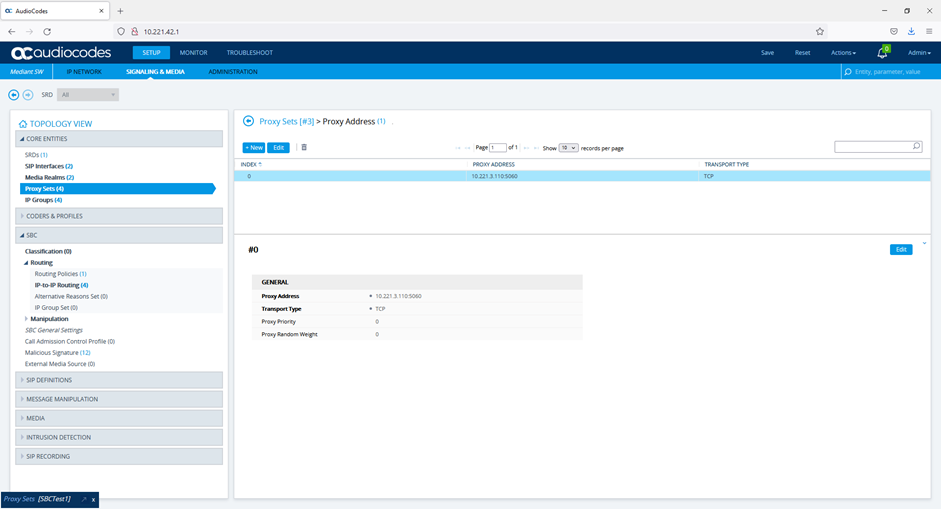Bookmark this page with the star icon
The width and height of the screenshot is (941, 509).
pyautogui.click(x=820, y=31)
